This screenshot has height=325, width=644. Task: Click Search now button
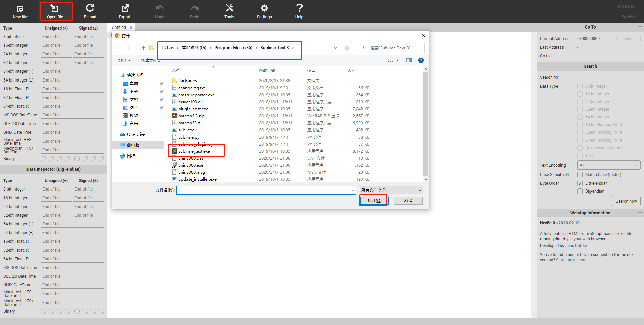point(626,201)
